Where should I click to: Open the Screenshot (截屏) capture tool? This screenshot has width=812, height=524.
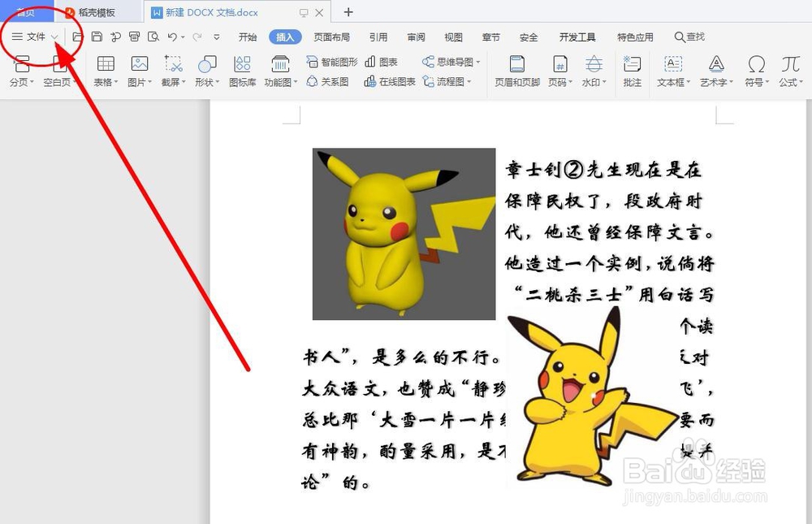click(172, 69)
